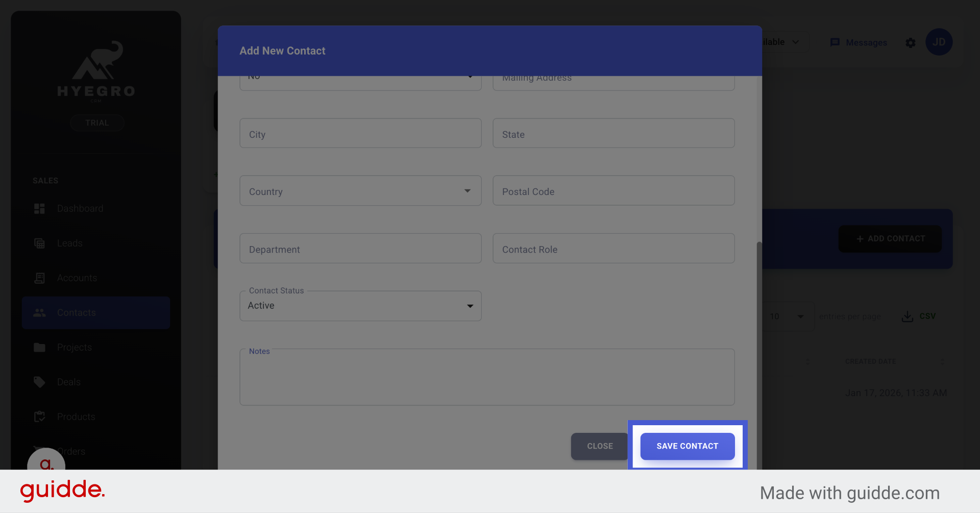Open the Accounts section icon
This screenshot has width=980, height=513.
(x=39, y=278)
